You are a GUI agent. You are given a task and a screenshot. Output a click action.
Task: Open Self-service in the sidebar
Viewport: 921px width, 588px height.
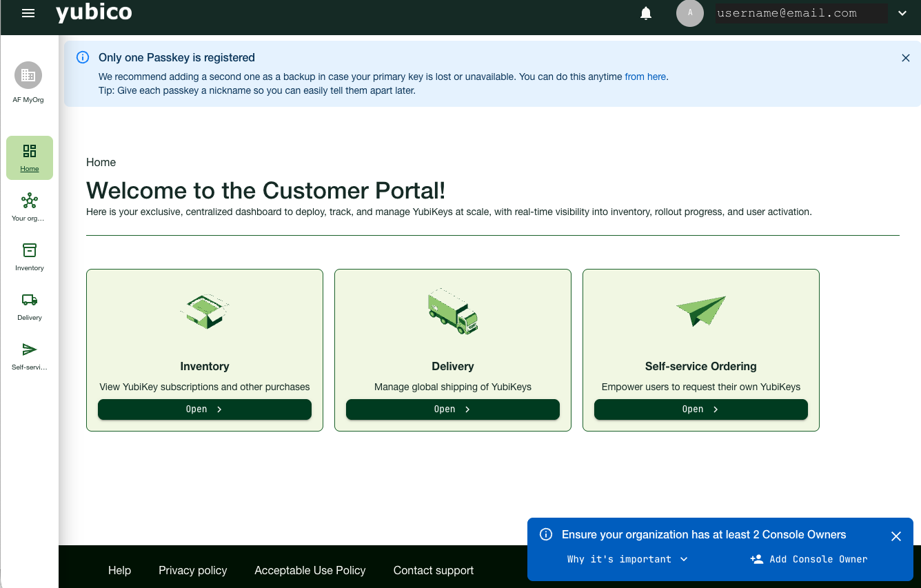pyautogui.click(x=29, y=356)
